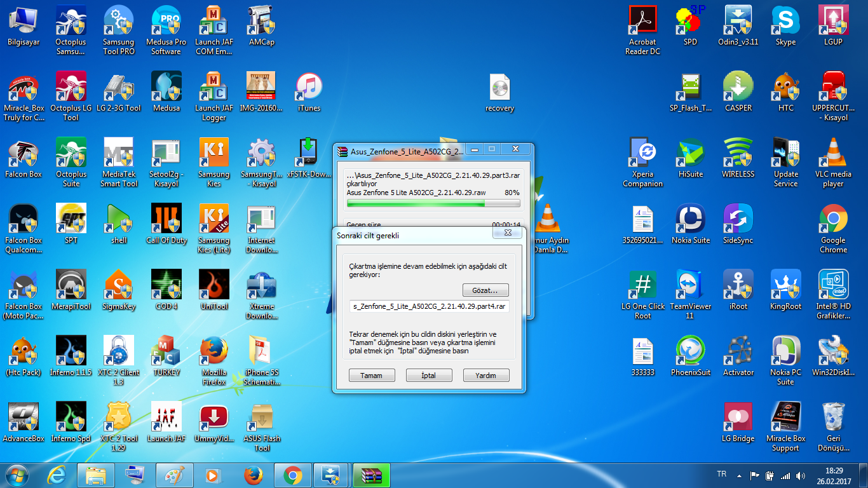Open Chrome from the taskbar
Viewport: 868px width, 488px height.
click(x=293, y=475)
